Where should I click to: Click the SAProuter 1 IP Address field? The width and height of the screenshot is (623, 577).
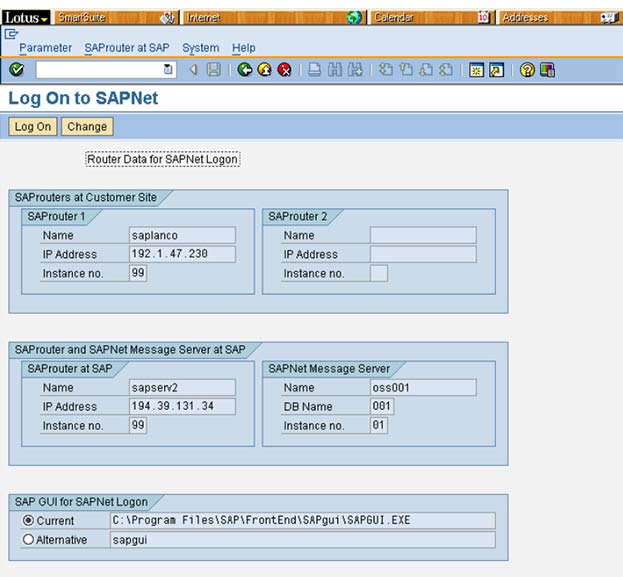point(182,254)
